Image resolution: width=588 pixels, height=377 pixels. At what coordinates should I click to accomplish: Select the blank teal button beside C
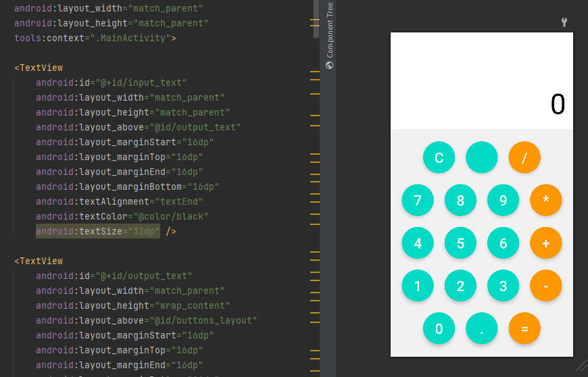tap(481, 157)
